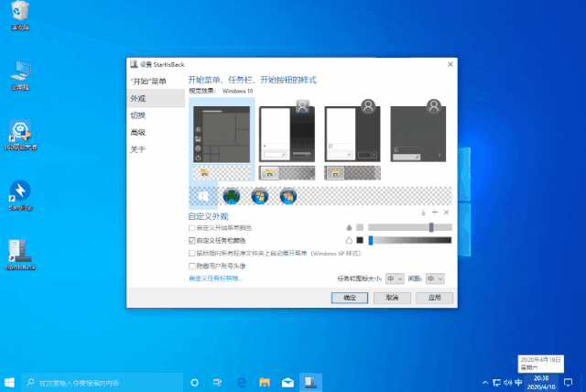Image resolution: width=586 pixels, height=392 pixels.
Task: Click the start menu gray color swatch
Action: coord(360,227)
